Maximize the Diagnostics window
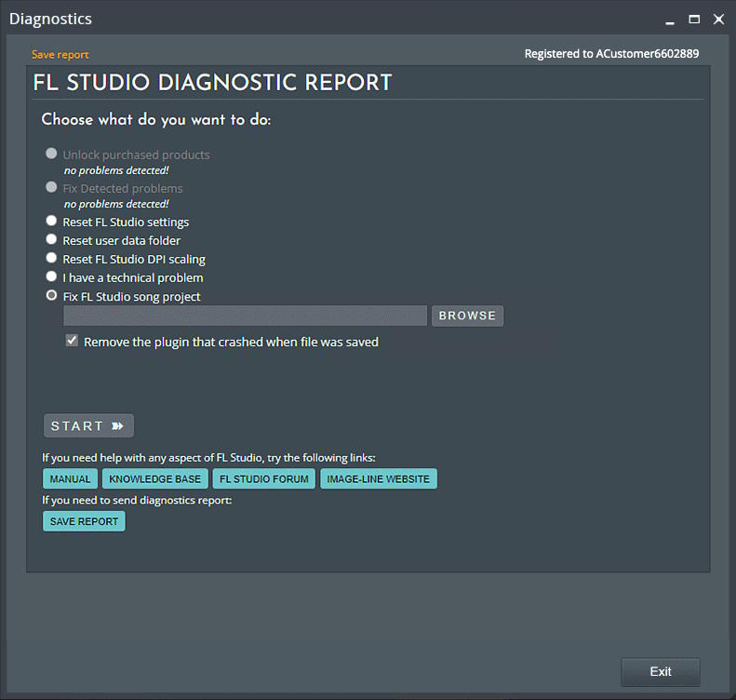Screen dimensions: 736x700 point(694,20)
